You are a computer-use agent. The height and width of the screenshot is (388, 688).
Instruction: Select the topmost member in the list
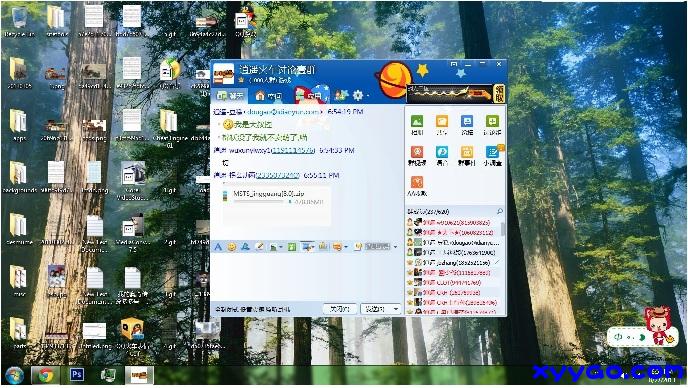(x=455, y=222)
